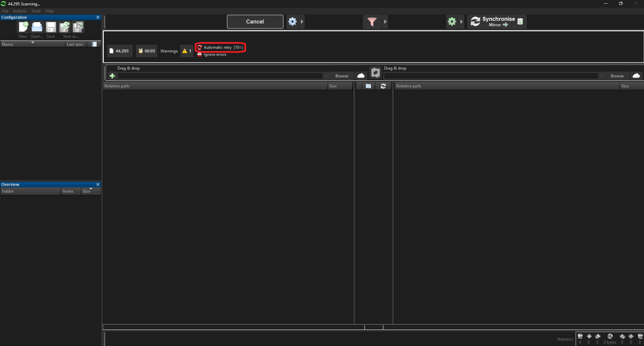Open the Help menu
The width and height of the screenshot is (644, 346).
click(x=49, y=11)
